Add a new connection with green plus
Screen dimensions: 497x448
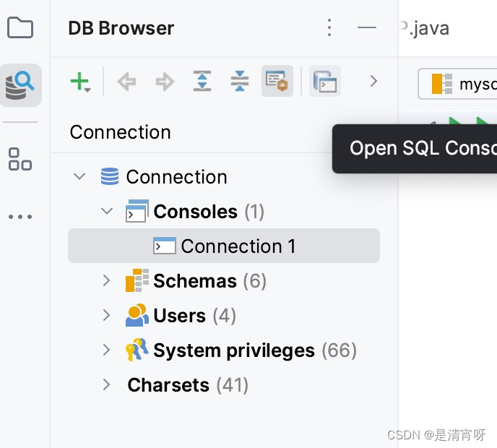point(80,82)
